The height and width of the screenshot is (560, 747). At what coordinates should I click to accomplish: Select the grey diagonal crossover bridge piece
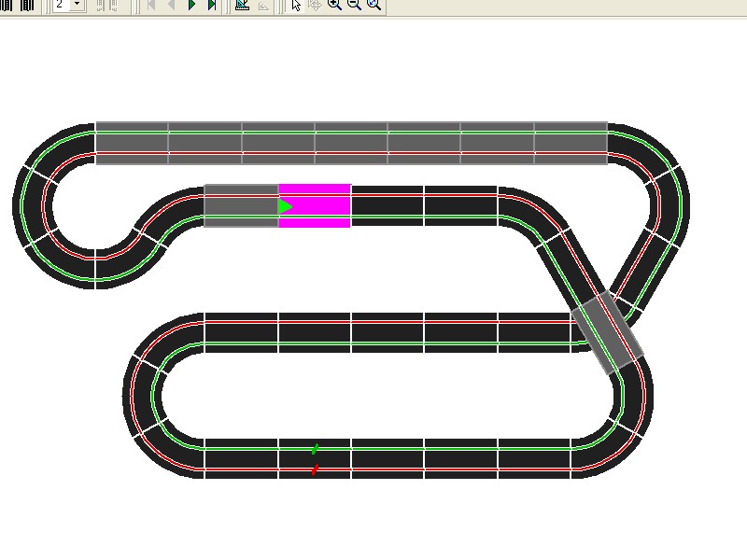point(608,332)
